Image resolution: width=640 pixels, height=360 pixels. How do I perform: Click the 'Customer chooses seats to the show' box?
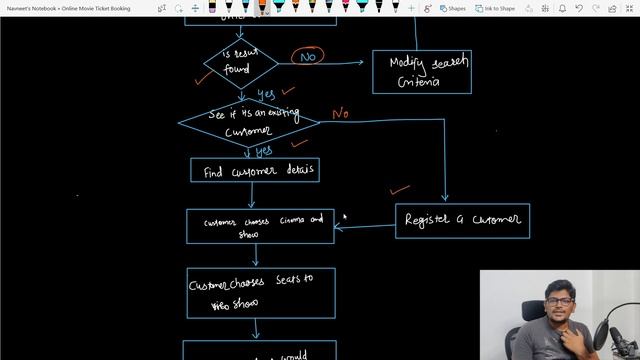tap(261, 293)
